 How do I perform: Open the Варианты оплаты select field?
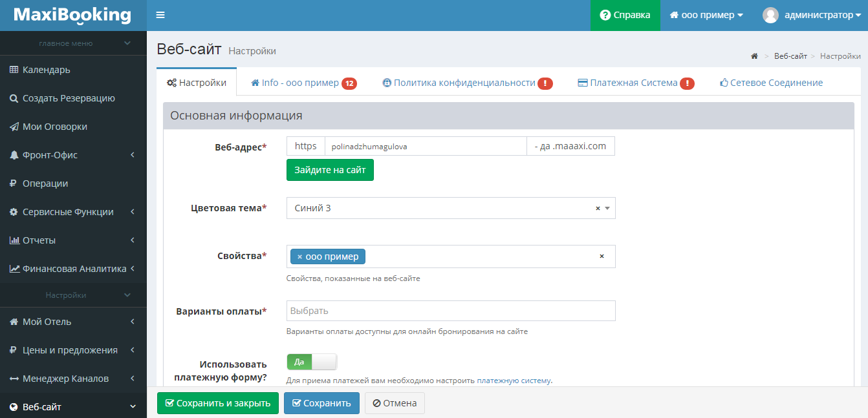point(451,311)
